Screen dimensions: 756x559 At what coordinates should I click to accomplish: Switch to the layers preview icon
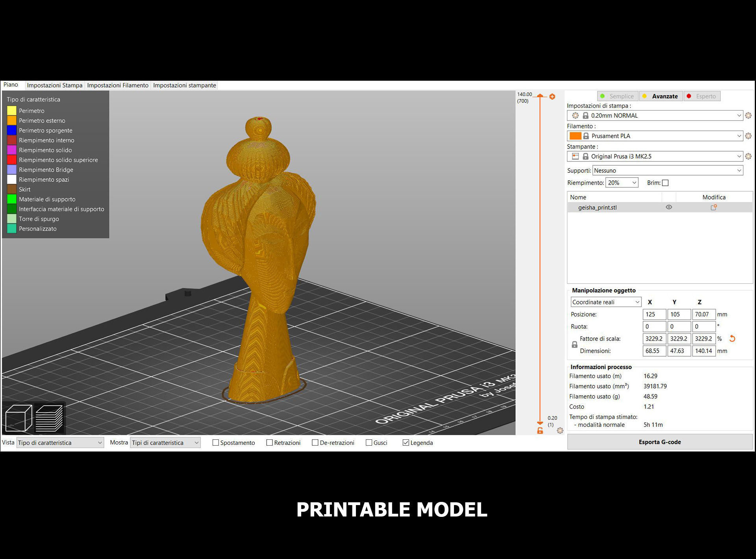pyautogui.click(x=49, y=418)
